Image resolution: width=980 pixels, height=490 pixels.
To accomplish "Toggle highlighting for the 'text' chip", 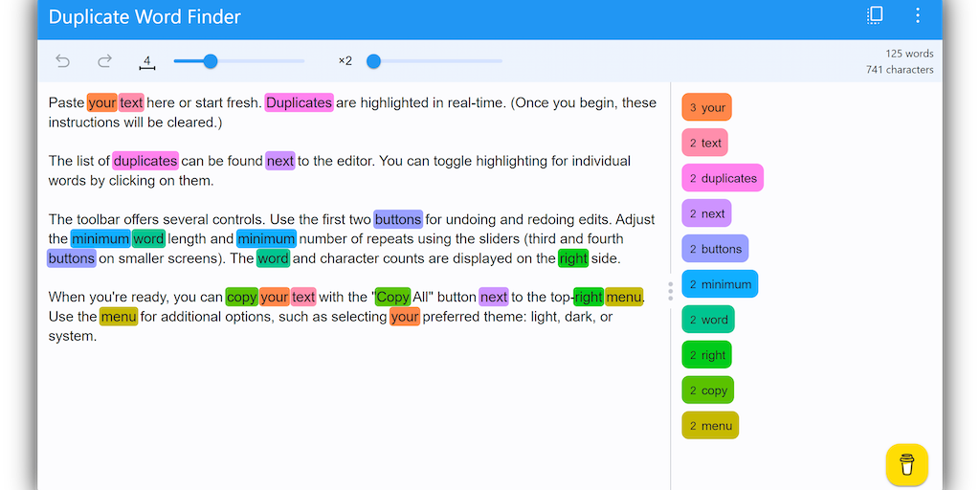I will (x=704, y=143).
